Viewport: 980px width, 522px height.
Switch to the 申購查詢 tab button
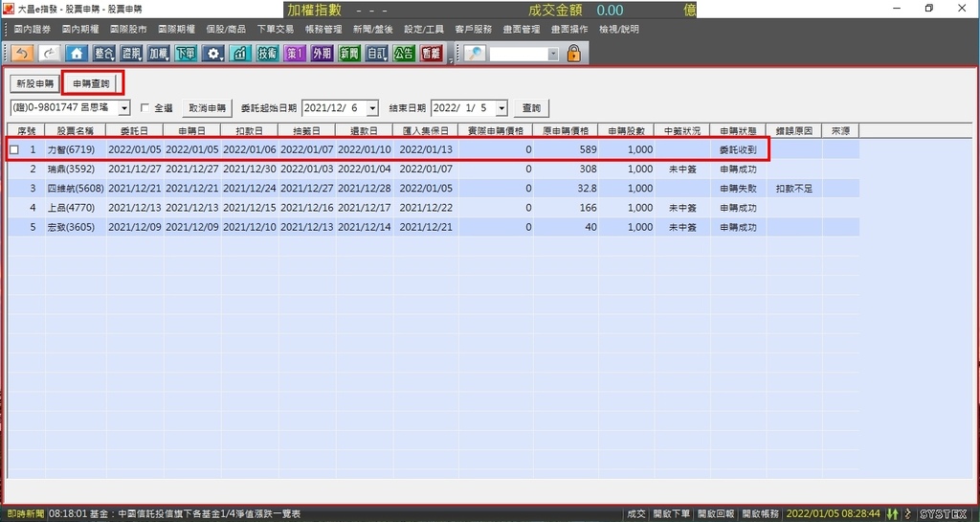[x=91, y=83]
